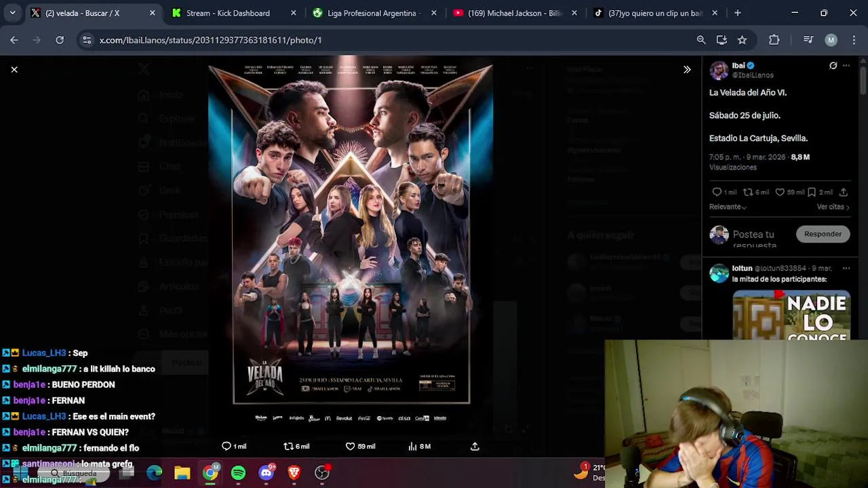Open the Chrome profile avatar M
868x488 pixels.
pyautogui.click(x=831, y=40)
